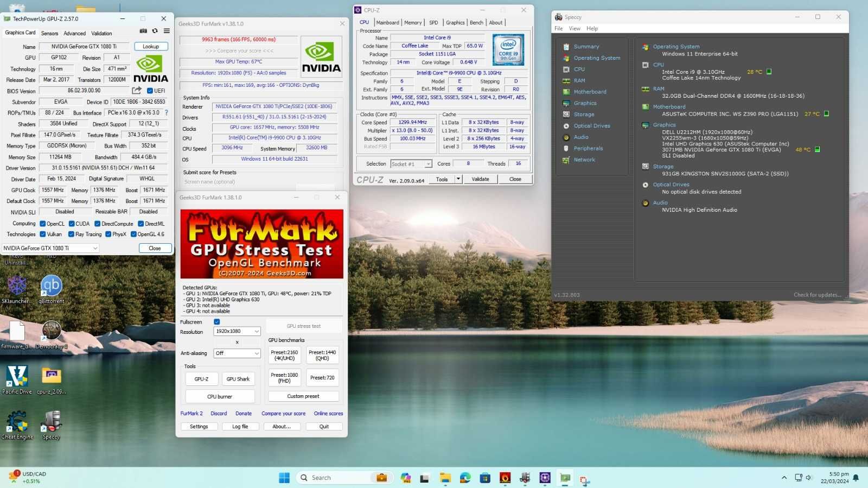Viewport: 868px width, 488px height.
Task: Click the Validate button in CPU-Z
Action: tap(480, 179)
